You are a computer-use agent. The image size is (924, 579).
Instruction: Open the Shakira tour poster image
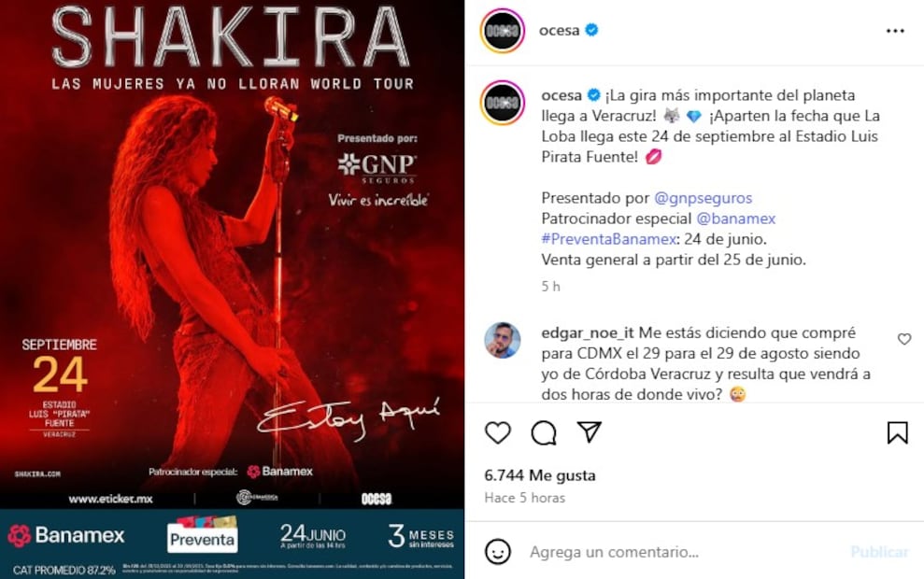[233, 289]
